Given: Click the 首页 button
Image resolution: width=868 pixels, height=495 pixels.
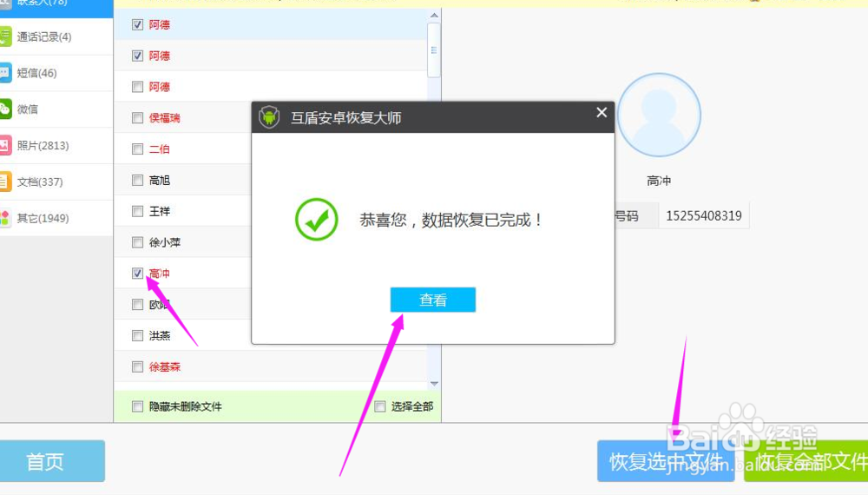Looking at the screenshot, I should click(x=52, y=460).
